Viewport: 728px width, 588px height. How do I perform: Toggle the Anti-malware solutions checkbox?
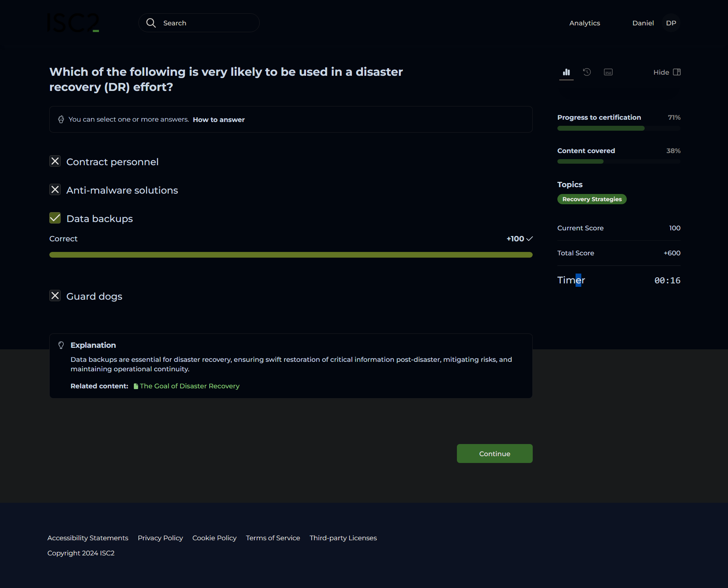[x=55, y=190]
